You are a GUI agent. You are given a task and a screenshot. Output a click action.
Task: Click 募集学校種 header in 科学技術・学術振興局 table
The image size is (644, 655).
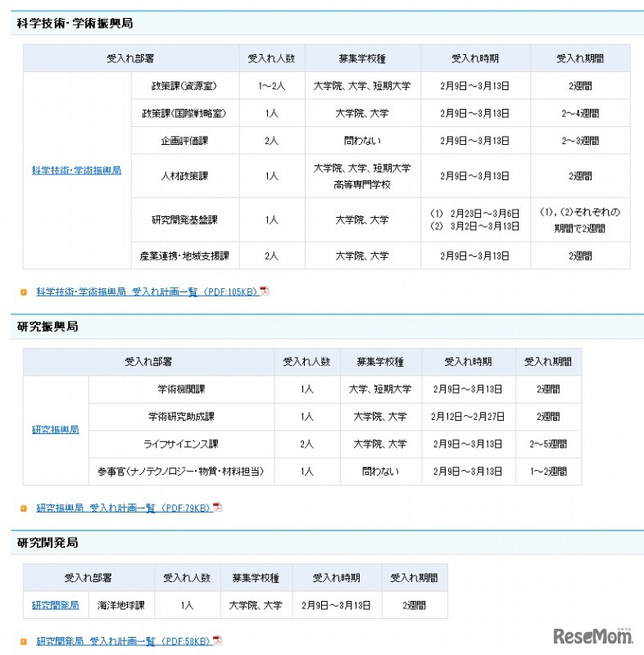pos(363,58)
